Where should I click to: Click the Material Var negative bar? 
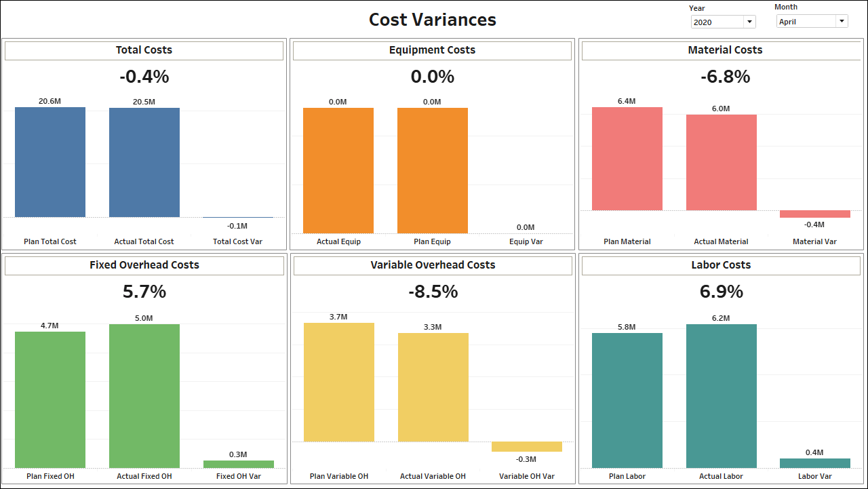pos(814,213)
